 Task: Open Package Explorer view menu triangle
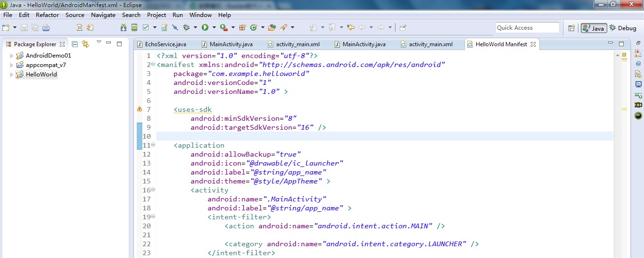[x=99, y=42]
